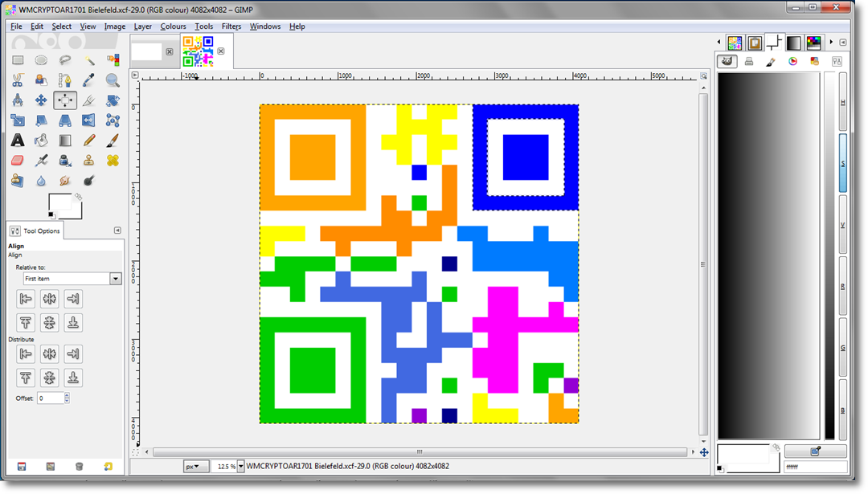This screenshot has height=494, width=868.
Task: Open the Layer menu
Action: pyautogui.click(x=143, y=26)
